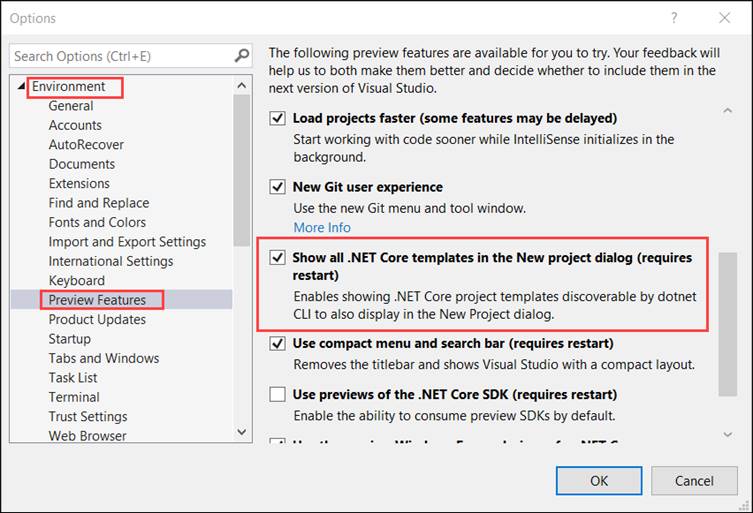
Task: Open the More Info link
Action: coord(321,228)
